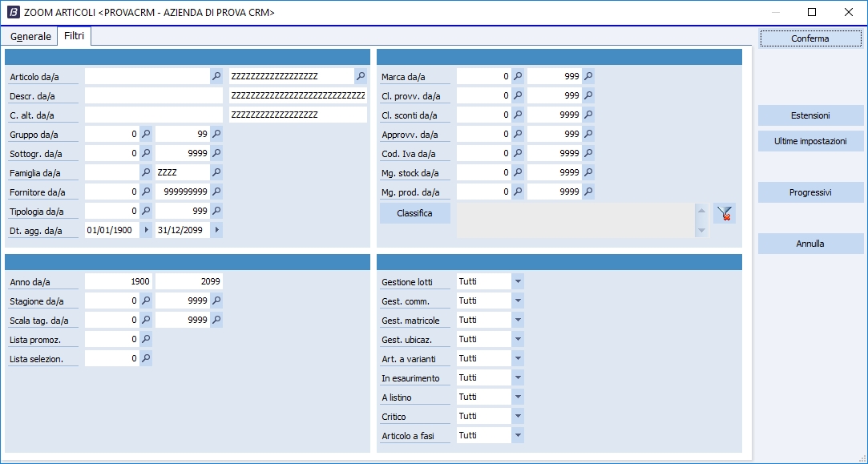Open lookup for Famiglia da field

click(146, 173)
